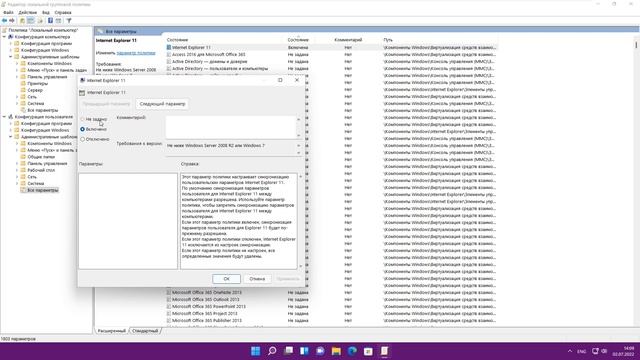The width and height of the screenshot is (640, 360).
Task: Confirm the dialog with OK
Action: pos(227,279)
